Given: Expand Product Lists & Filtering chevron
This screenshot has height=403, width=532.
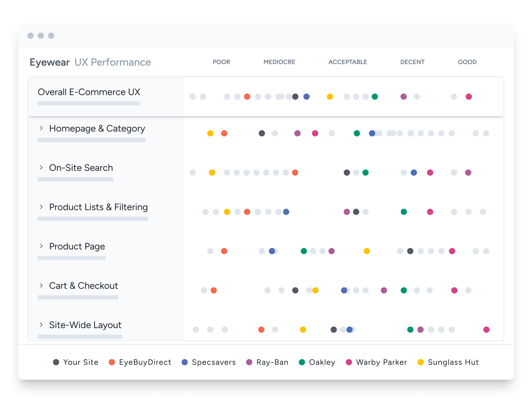Looking at the screenshot, I should point(41,207).
